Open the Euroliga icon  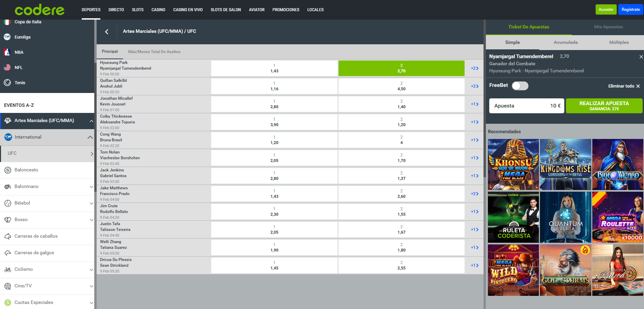point(7,37)
